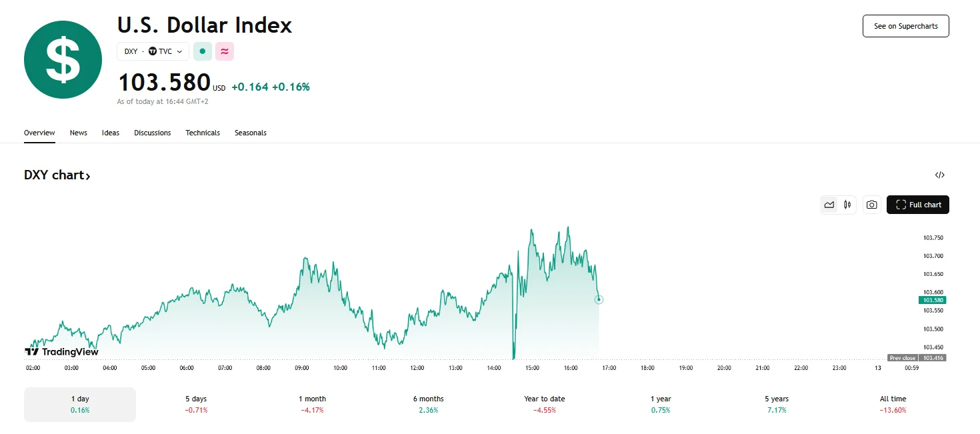Take a chart snapshot with camera icon
Screen dimensions: 980x434
click(x=871, y=205)
